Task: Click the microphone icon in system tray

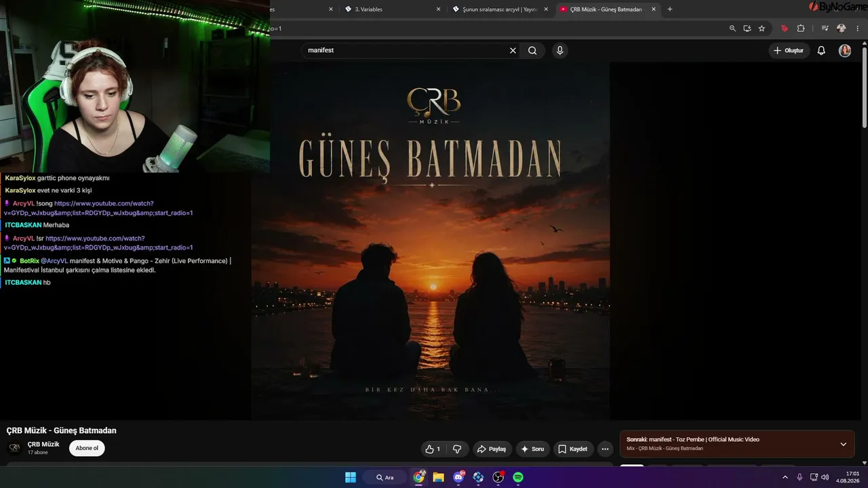Action: pyautogui.click(x=800, y=477)
